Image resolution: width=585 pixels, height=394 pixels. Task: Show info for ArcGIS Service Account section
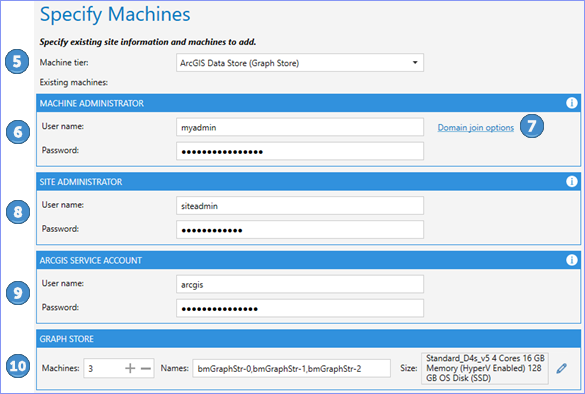click(x=572, y=260)
